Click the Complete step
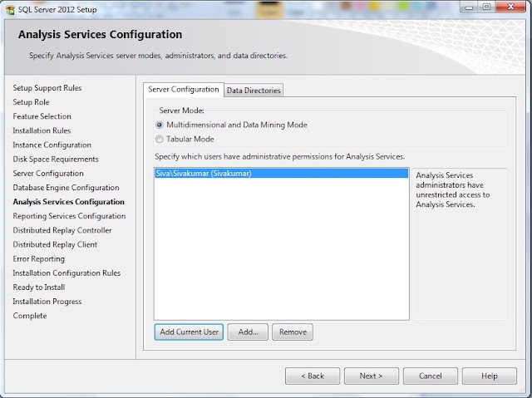 [30, 316]
